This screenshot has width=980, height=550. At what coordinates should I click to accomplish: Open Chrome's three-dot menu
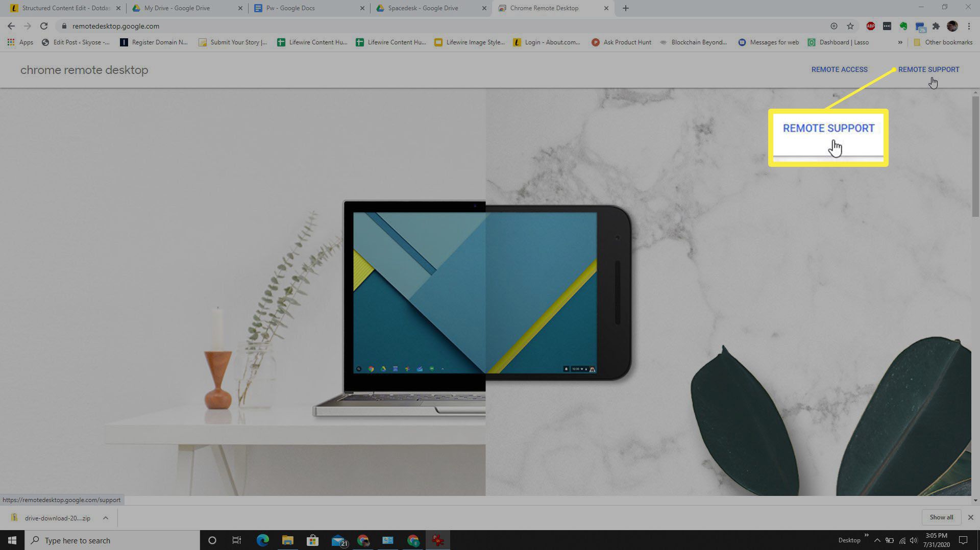(x=969, y=26)
